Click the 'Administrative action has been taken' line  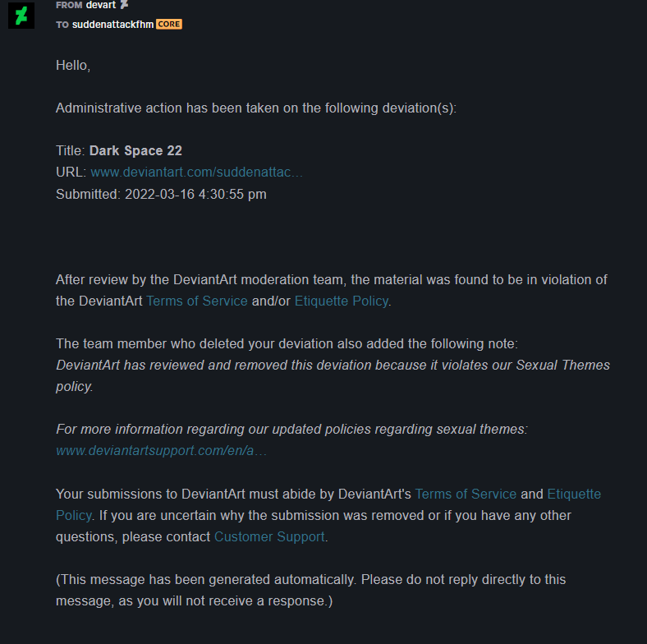pyautogui.click(x=256, y=108)
